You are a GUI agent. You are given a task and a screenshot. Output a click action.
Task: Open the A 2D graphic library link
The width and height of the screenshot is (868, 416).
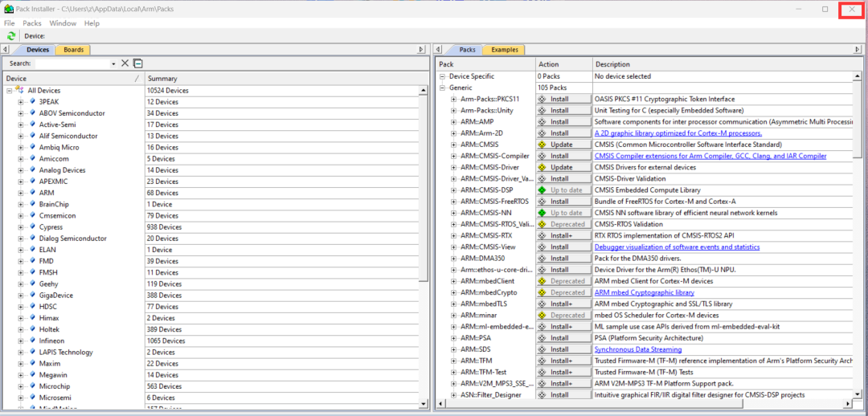(x=678, y=133)
